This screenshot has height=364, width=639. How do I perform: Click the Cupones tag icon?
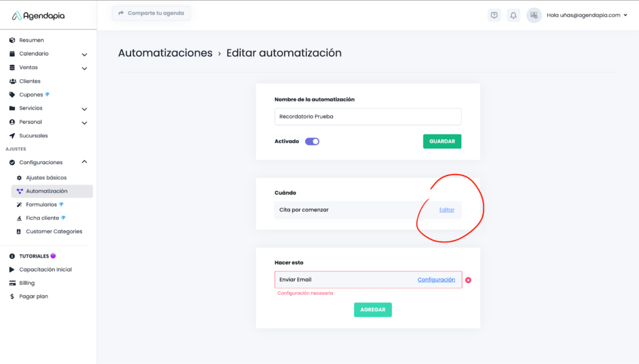point(12,95)
